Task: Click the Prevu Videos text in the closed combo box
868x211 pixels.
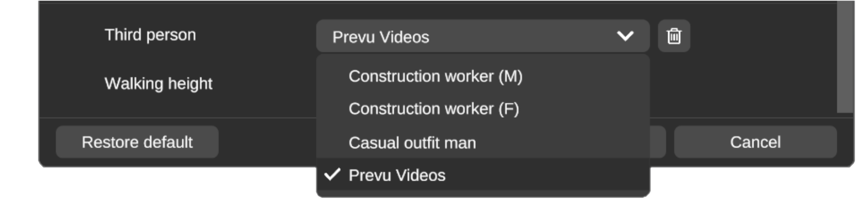Action: 381,37
